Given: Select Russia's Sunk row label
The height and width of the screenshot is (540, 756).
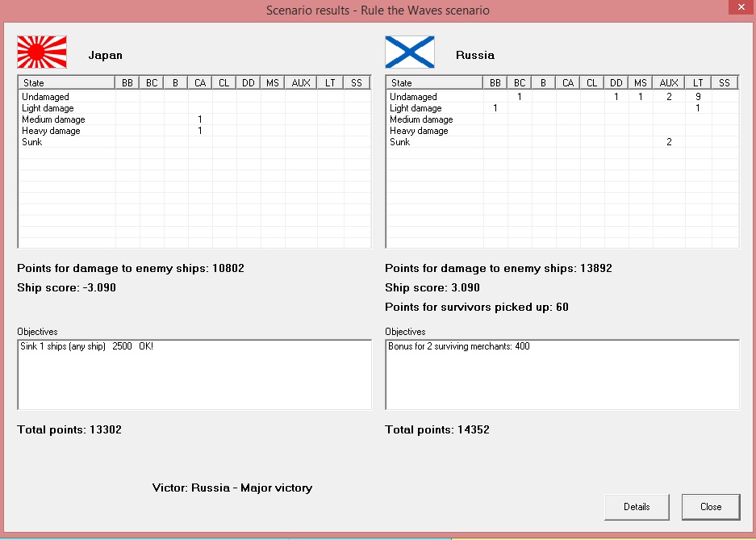Looking at the screenshot, I should point(399,142).
